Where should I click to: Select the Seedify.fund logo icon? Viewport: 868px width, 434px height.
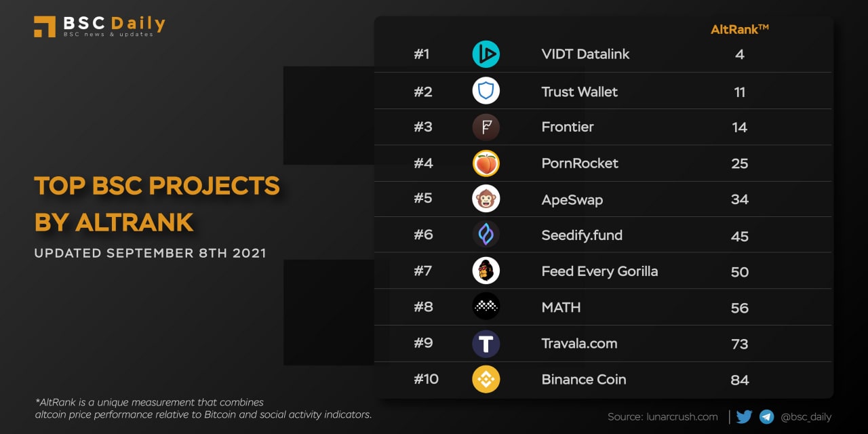(486, 235)
